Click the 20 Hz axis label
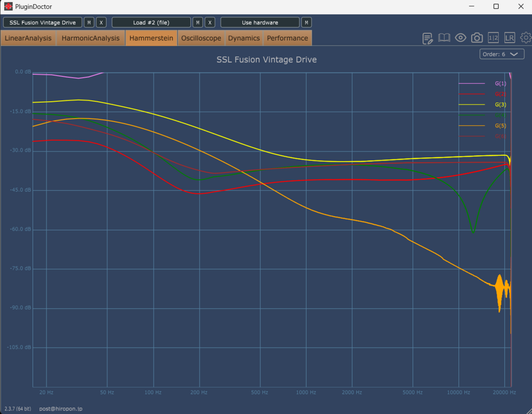Screen dimensions: 532x414 pyautogui.click(x=46, y=392)
